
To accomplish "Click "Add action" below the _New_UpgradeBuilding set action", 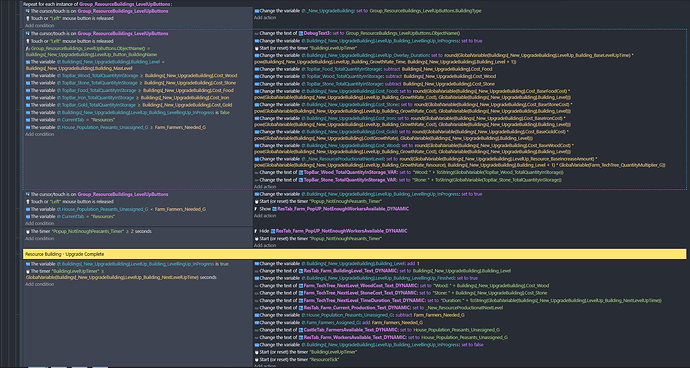I will 265,18.
